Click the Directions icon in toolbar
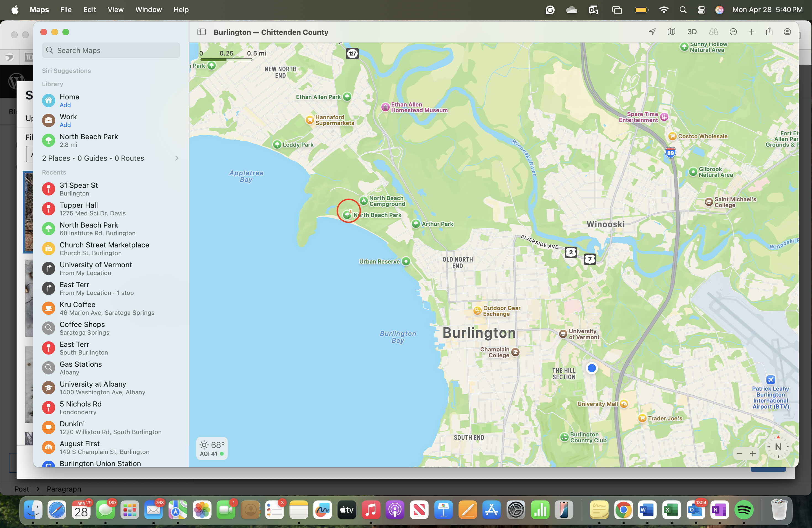812x528 pixels. click(733, 32)
